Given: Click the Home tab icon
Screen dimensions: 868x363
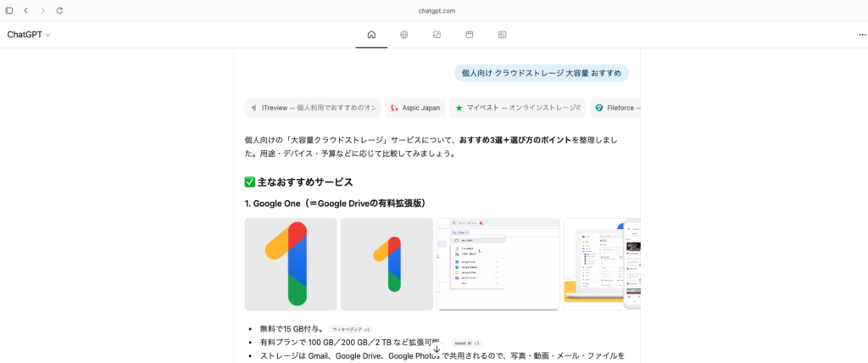Looking at the screenshot, I should (x=371, y=35).
